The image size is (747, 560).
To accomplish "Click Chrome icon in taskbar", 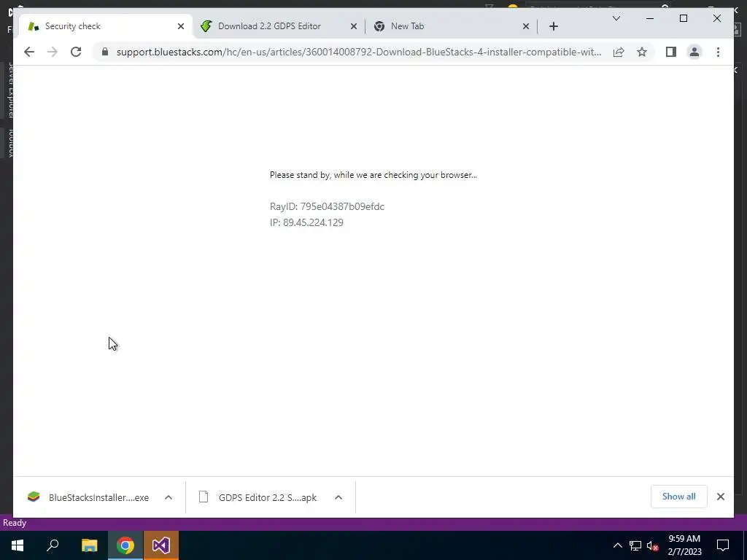I will pyautogui.click(x=125, y=545).
